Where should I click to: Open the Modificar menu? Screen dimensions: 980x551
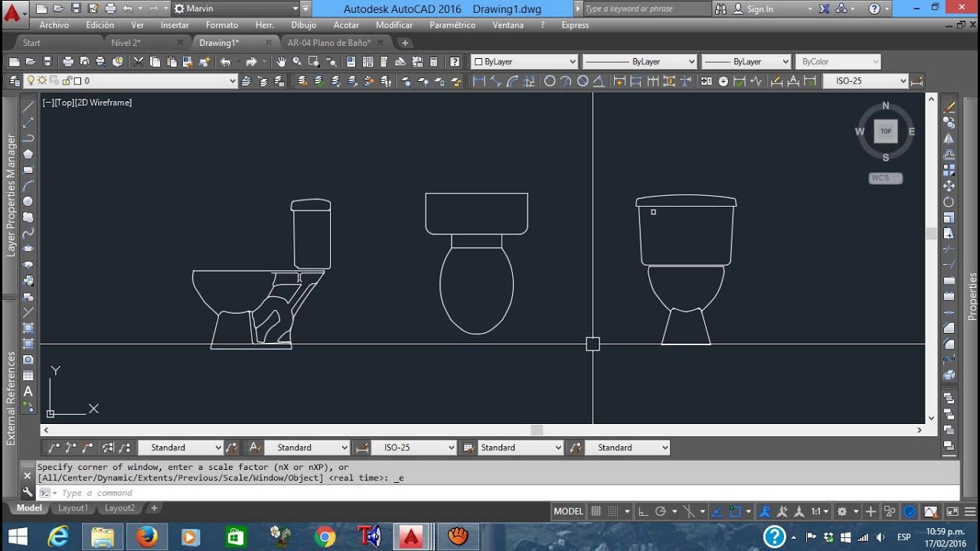(x=394, y=25)
